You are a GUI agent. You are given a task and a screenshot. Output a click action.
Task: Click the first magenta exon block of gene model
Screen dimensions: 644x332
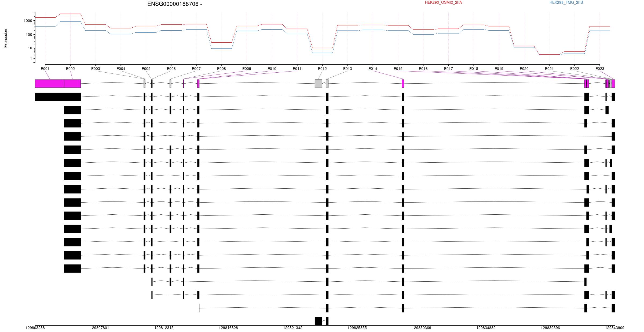pos(50,84)
